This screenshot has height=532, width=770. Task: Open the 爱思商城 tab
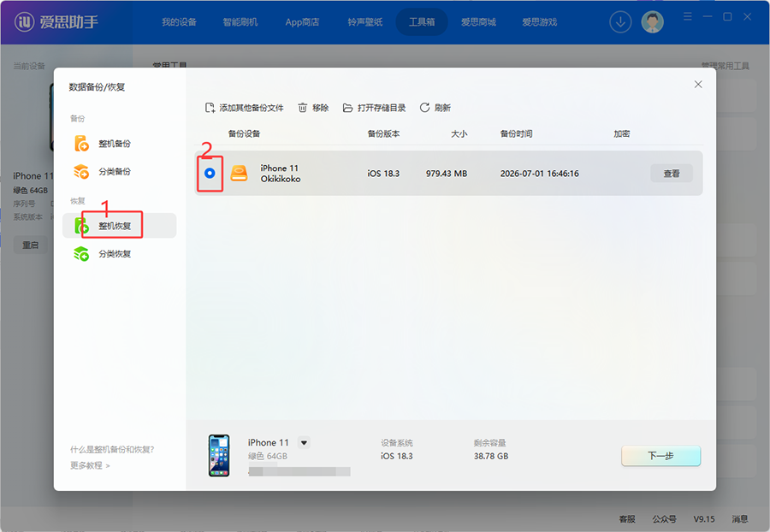[x=478, y=22]
